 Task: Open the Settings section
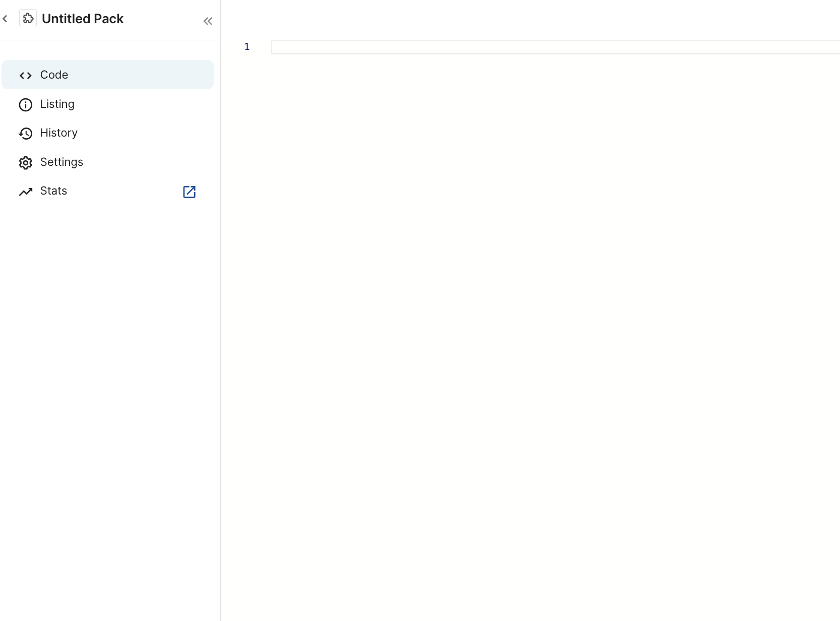pyautogui.click(x=108, y=162)
